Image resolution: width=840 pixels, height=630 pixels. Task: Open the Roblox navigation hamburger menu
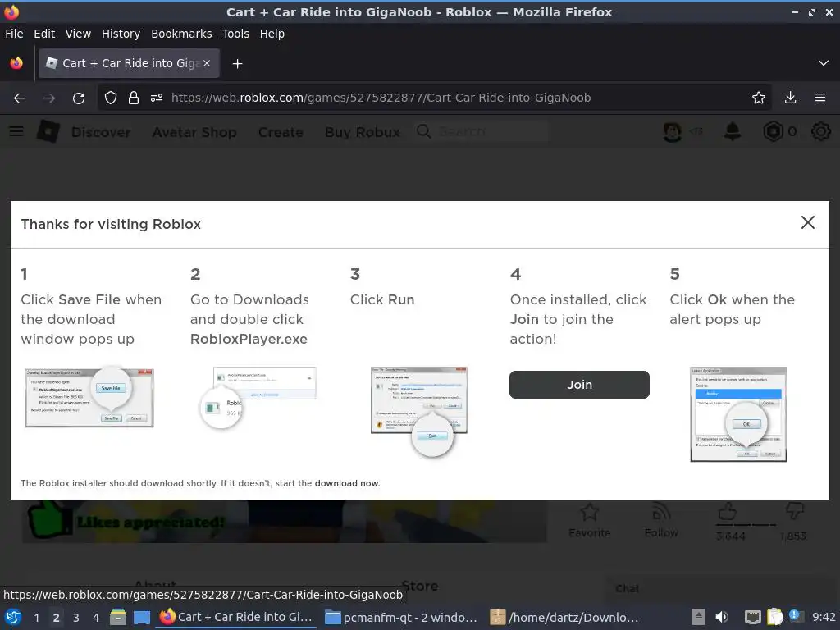(x=16, y=132)
